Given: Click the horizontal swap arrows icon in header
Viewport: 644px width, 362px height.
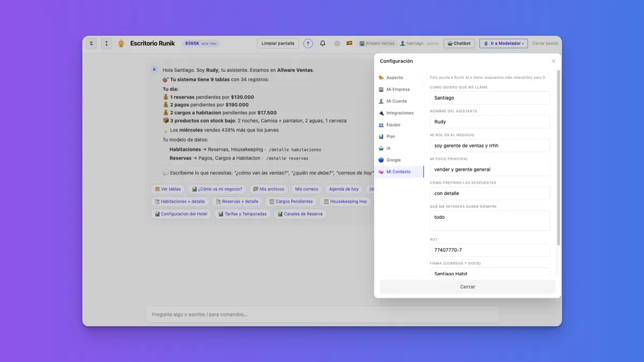Looking at the screenshot, I should point(91,43).
